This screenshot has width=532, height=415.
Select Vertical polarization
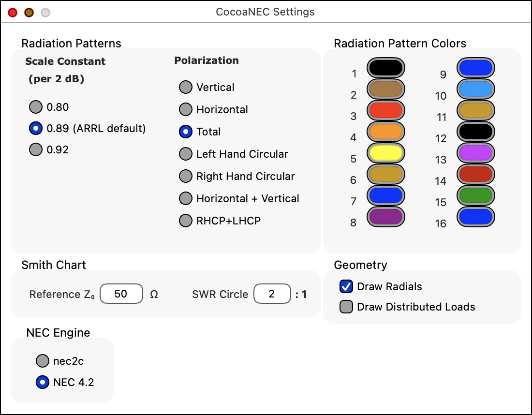pos(186,87)
